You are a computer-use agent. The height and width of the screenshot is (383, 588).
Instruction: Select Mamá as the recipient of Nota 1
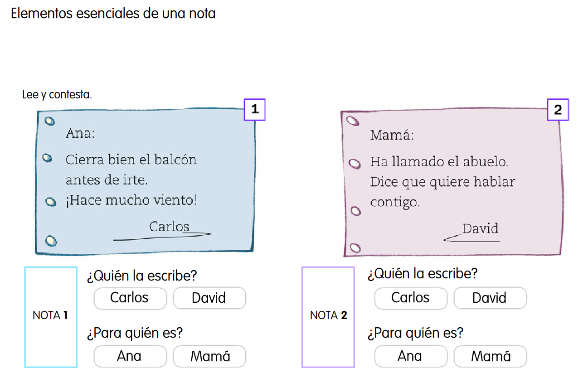coord(209,356)
